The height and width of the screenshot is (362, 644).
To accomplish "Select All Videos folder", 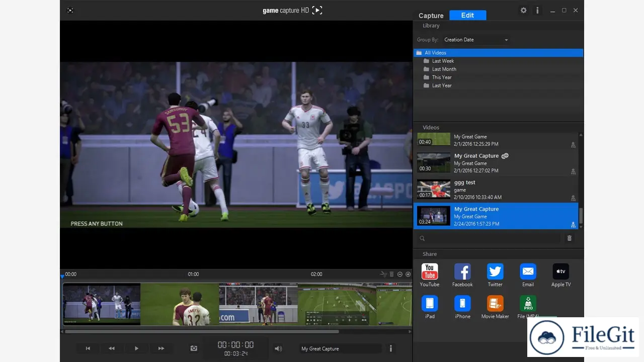I will click(498, 53).
